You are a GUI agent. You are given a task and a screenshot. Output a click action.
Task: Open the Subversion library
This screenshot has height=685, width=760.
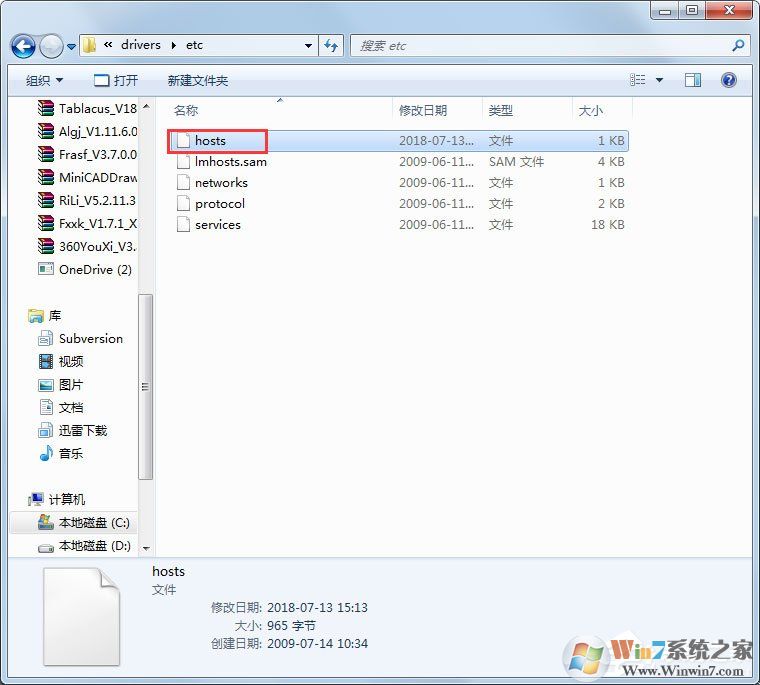point(80,338)
